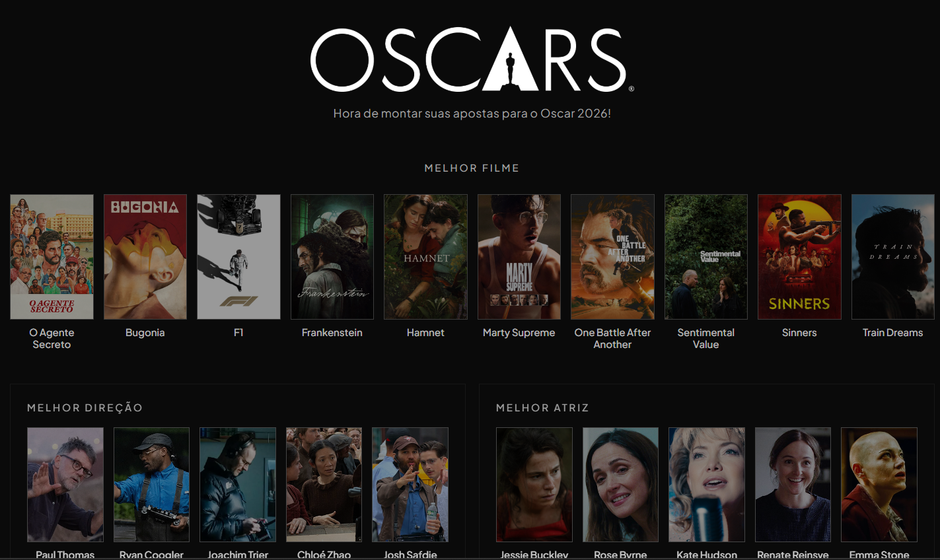Select Rose Byrne's actress photo
This screenshot has width=940, height=560.
tap(620, 485)
